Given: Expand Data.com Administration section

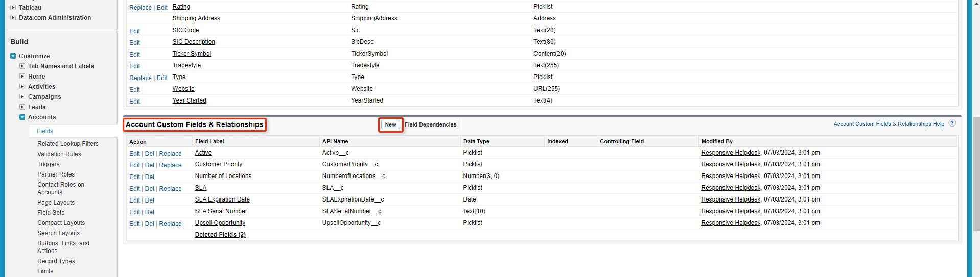Looking at the screenshot, I should (13, 18).
